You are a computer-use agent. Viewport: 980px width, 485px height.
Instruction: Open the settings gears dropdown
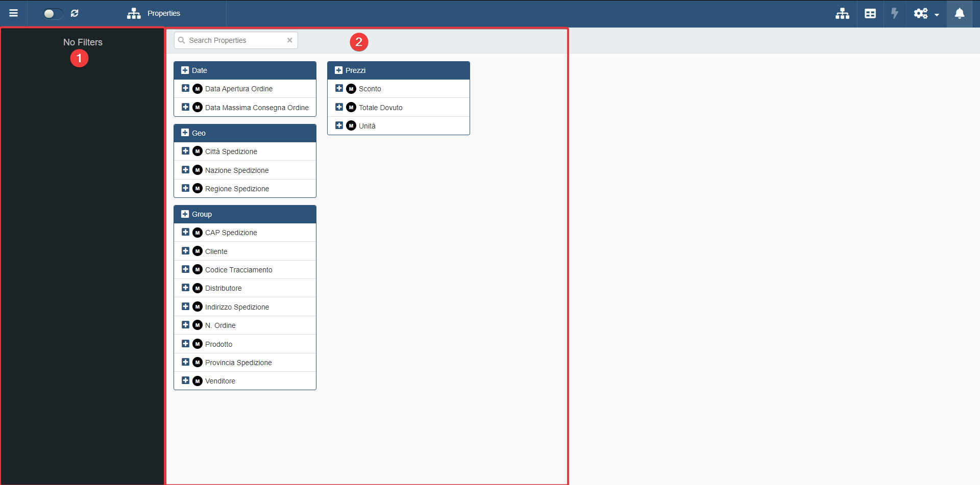click(x=925, y=14)
